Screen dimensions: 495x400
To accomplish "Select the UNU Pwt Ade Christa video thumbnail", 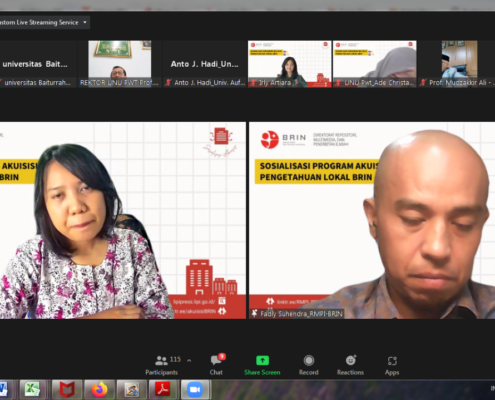I will tap(375, 64).
